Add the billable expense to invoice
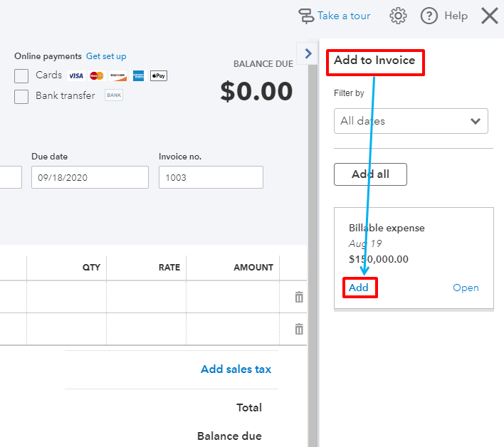This screenshot has height=447, width=504. pyautogui.click(x=359, y=288)
